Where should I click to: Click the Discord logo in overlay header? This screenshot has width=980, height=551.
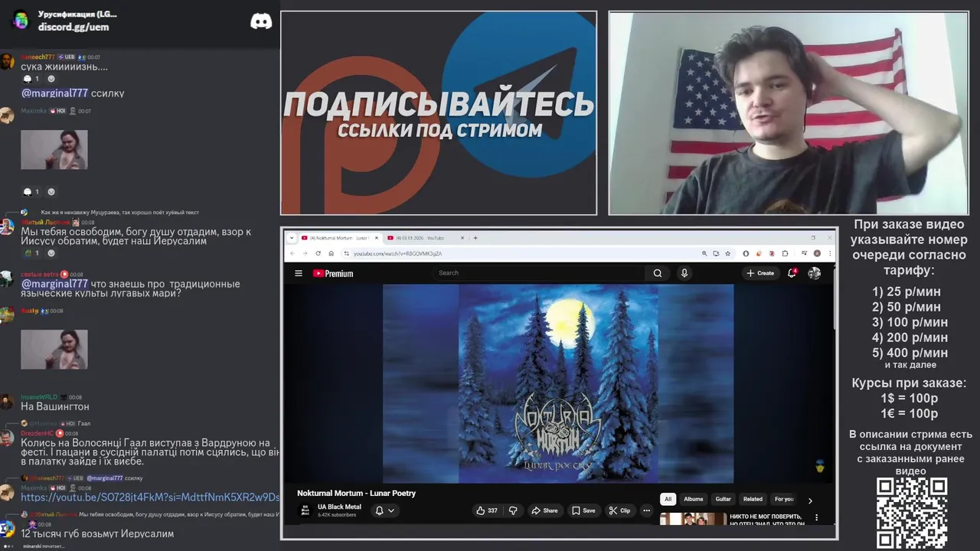(261, 21)
